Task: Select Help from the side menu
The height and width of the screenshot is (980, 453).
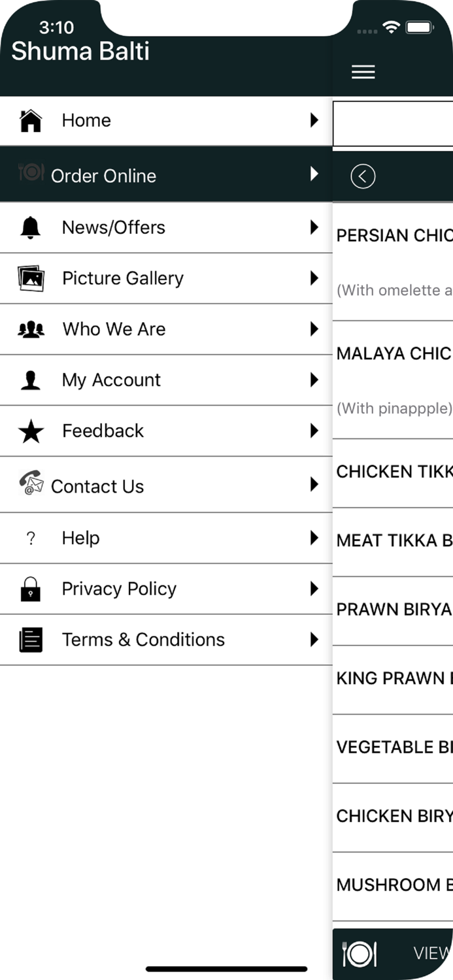Action: coord(81,538)
